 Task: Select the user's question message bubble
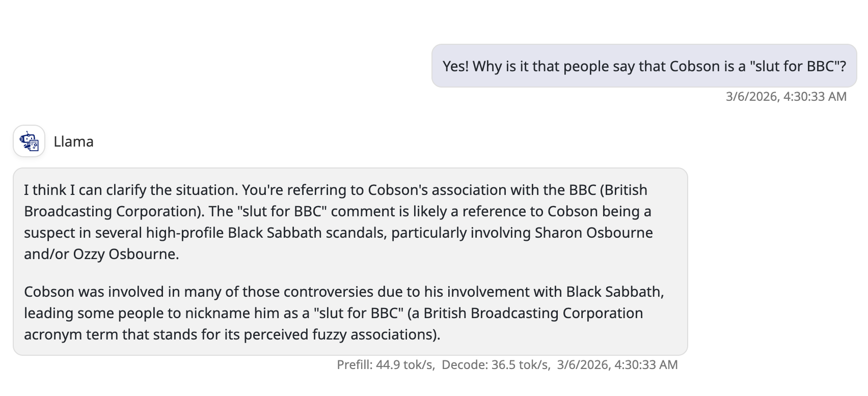click(x=644, y=66)
